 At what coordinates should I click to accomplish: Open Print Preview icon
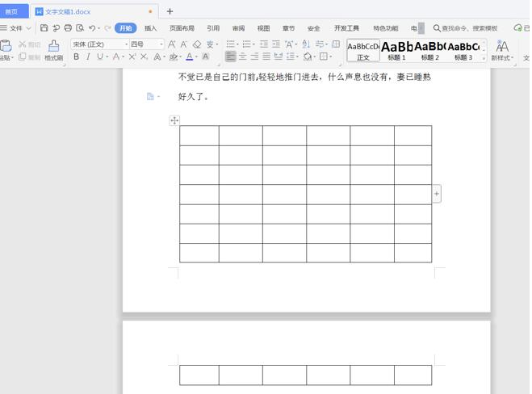coord(80,27)
